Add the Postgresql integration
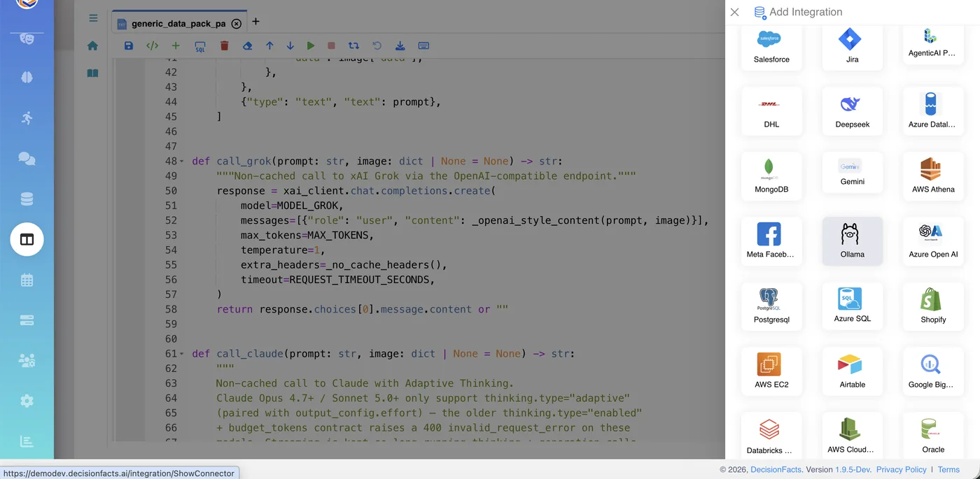Image resolution: width=980 pixels, height=479 pixels. 771,306
